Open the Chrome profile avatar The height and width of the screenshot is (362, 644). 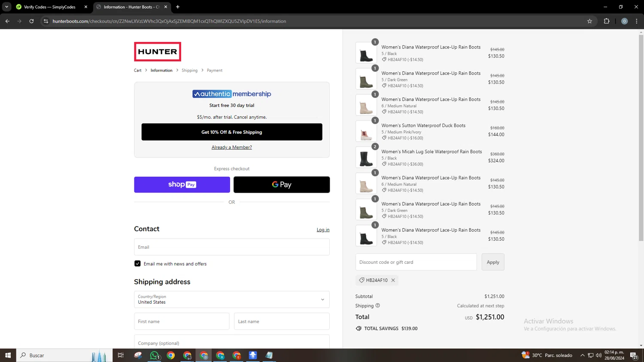tap(624, 21)
